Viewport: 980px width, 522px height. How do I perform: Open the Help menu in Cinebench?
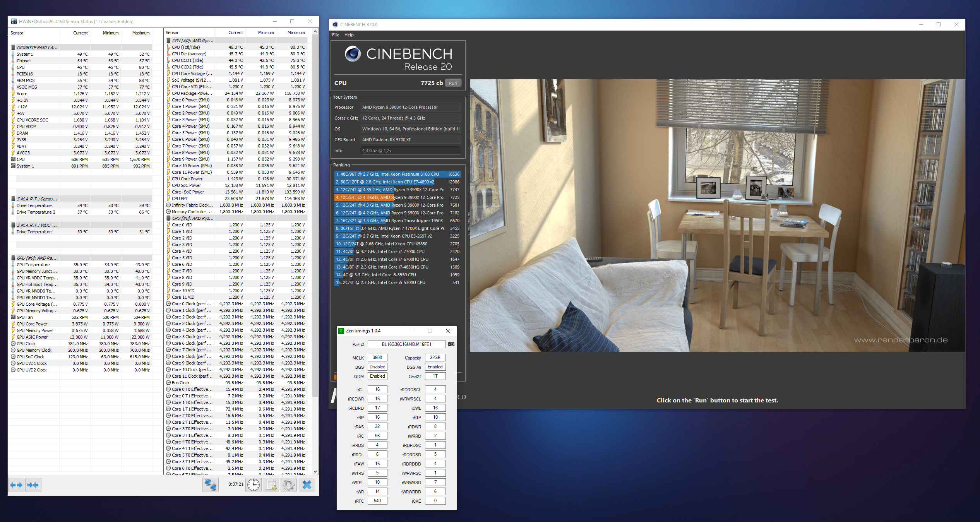pos(349,35)
